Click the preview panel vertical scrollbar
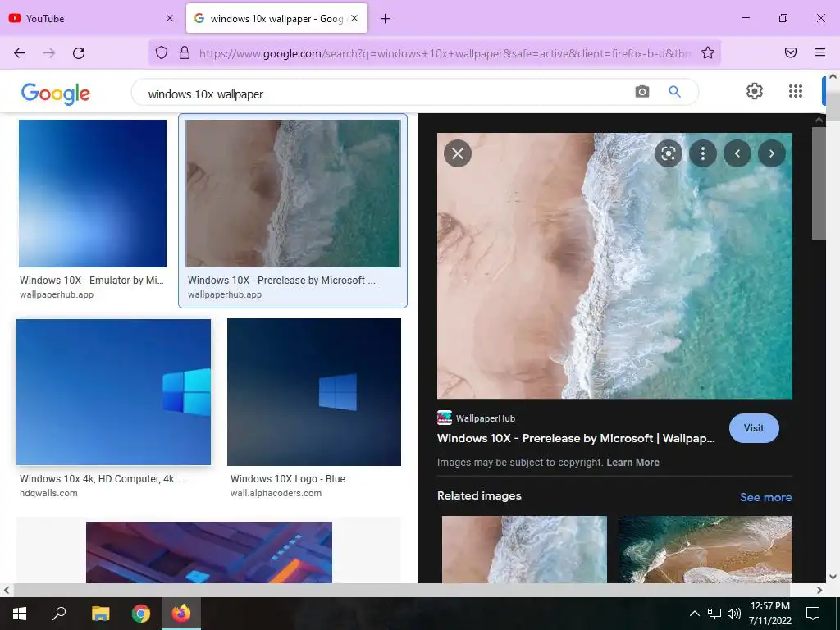The width and height of the screenshot is (840, 630). [819, 183]
